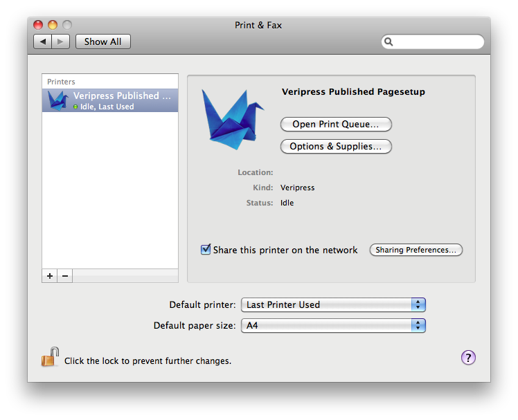
Task: Open Print Queue for Veripress printer
Action: click(336, 124)
